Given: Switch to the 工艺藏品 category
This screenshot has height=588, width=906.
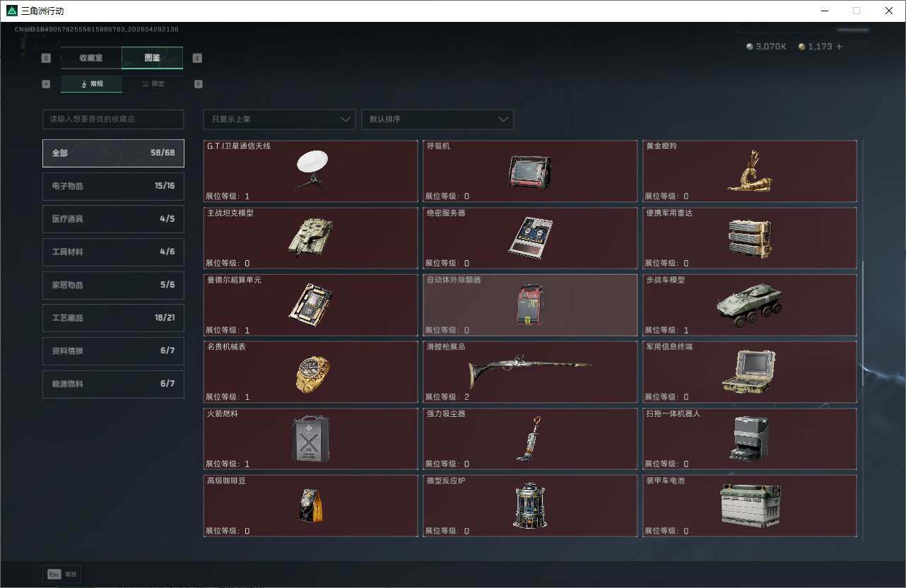Looking at the screenshot, I should [x=113, y=318].
